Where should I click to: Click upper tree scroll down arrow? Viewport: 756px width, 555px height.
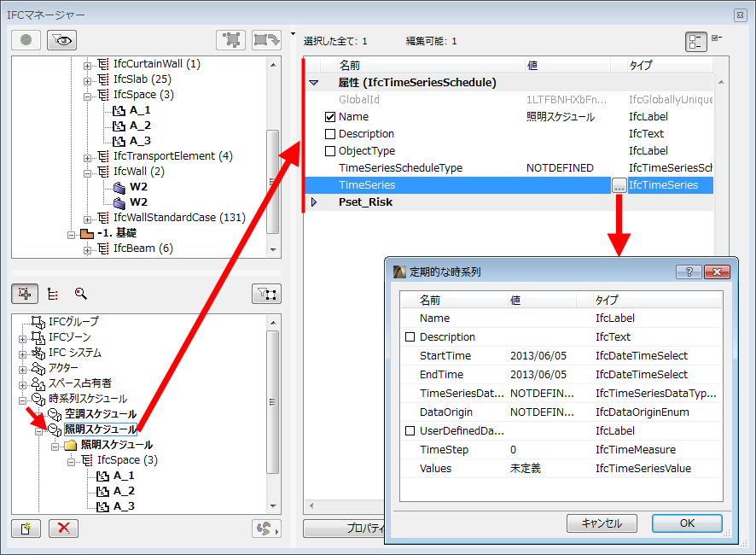[273, 249]
